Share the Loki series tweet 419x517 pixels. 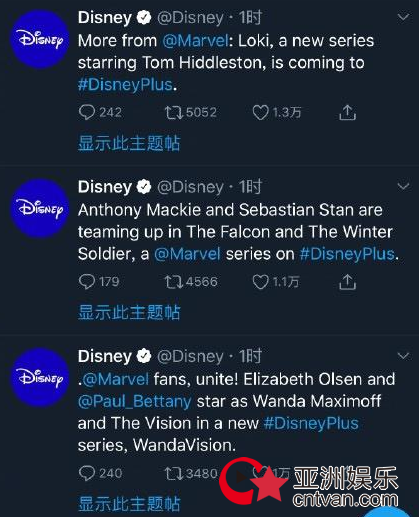coord(347,112)
